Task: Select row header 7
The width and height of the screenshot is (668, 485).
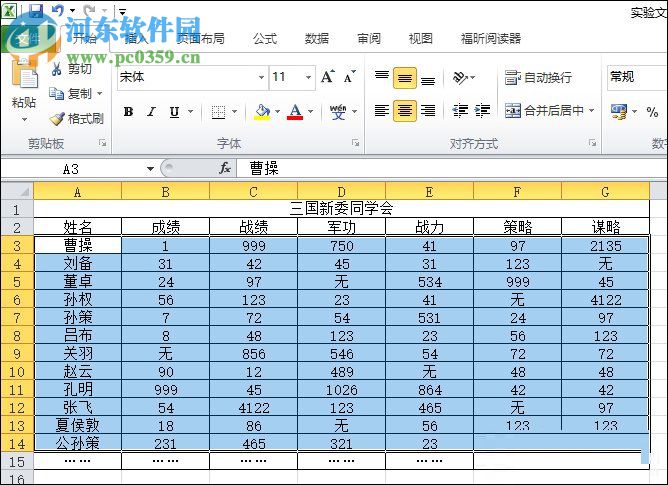Action: click(x=17, y=318)
